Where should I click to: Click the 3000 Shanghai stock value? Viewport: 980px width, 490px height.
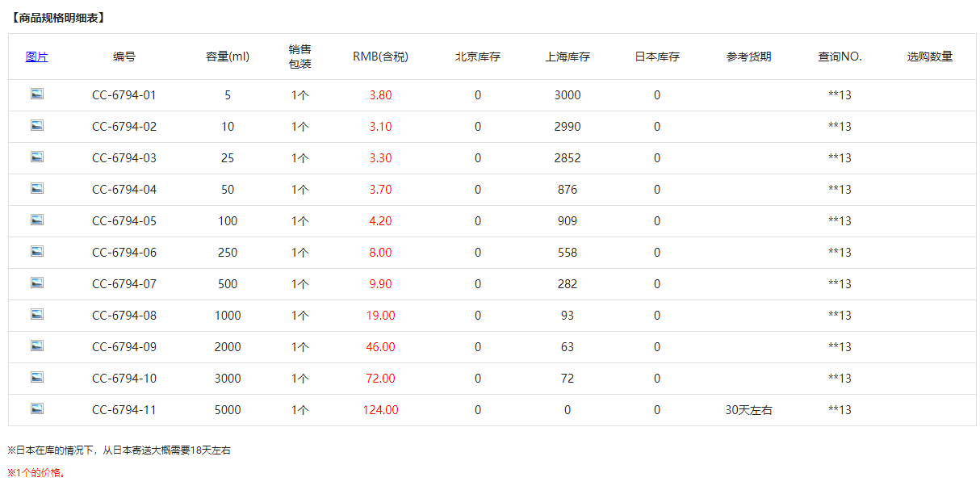(x=567, y=95)
